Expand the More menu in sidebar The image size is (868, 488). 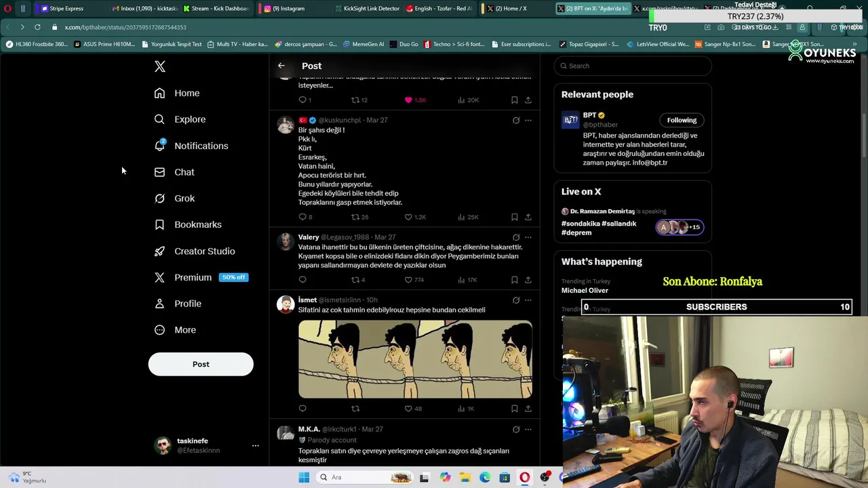pos(175,330)
